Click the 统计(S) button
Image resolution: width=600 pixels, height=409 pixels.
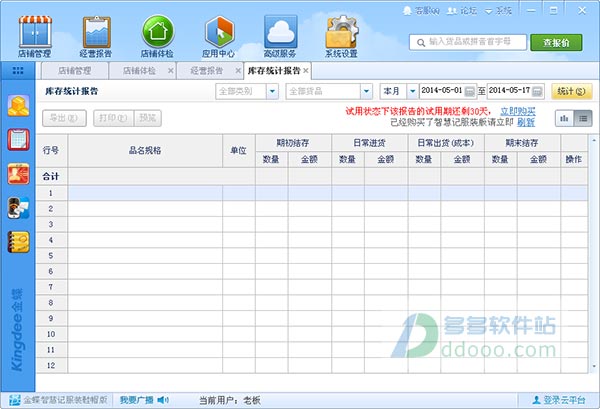click(571, 91)
